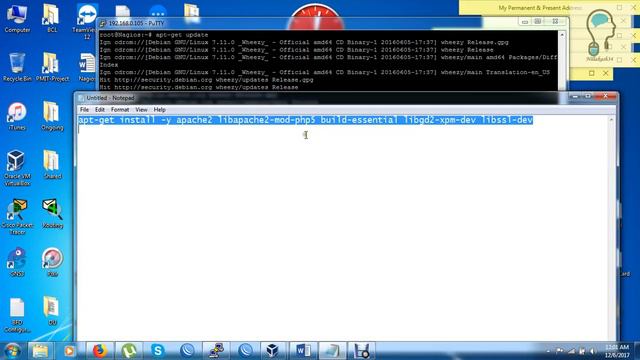
Task: Open the blank file icon in bottom desktop row
Action: pyautogui.click(x=17, y=315)
